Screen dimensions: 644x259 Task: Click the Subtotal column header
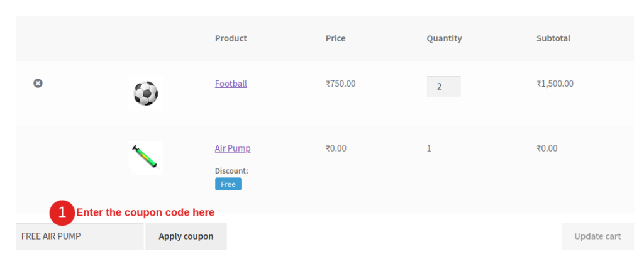tap(553, 38)
